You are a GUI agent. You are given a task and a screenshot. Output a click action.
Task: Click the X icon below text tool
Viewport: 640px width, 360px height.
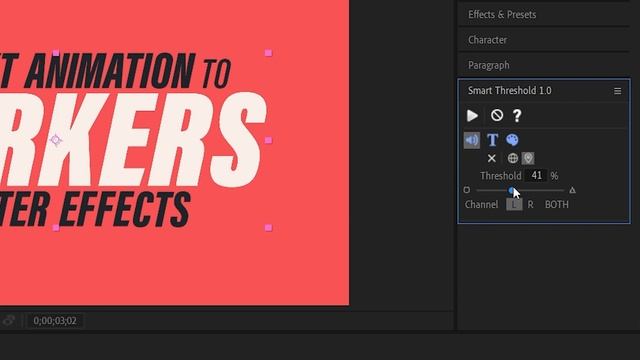491,158
